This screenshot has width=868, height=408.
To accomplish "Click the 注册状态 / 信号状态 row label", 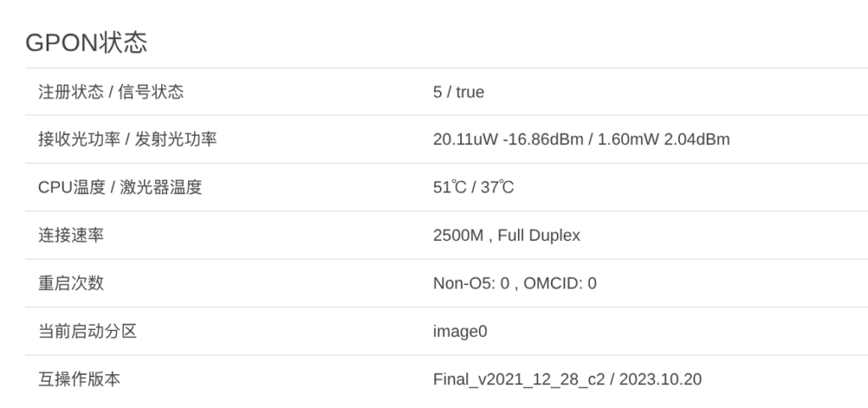I will pos(110,92).
